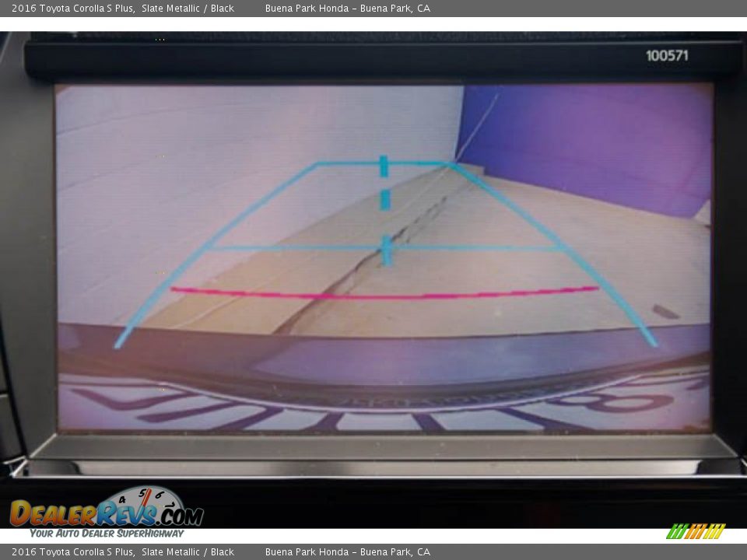Click the DealerRevs.com logo

click(106, 513)
